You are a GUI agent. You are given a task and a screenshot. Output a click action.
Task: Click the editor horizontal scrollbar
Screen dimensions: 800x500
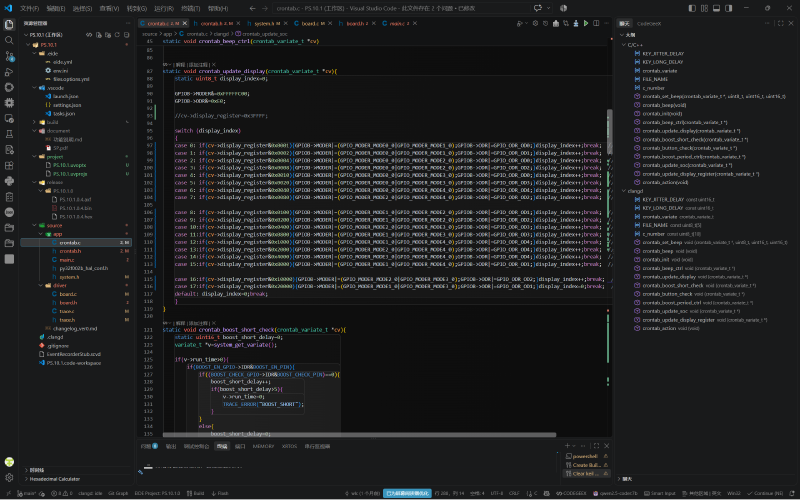click(x=360, y=435)
